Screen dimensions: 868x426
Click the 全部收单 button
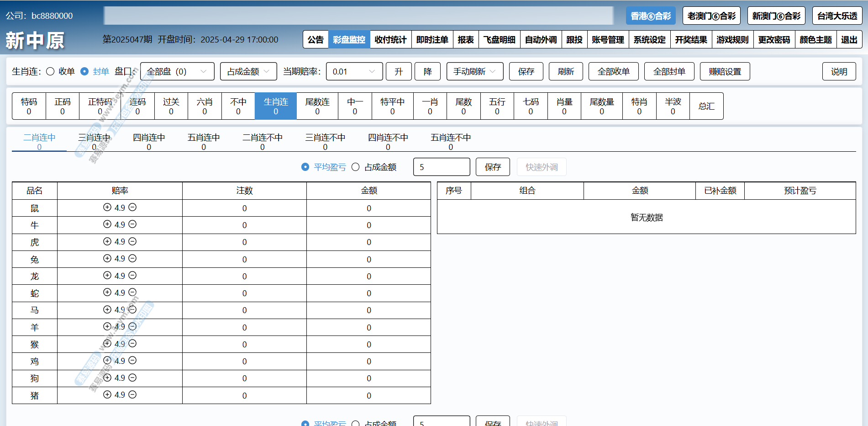tap(613, 72)
